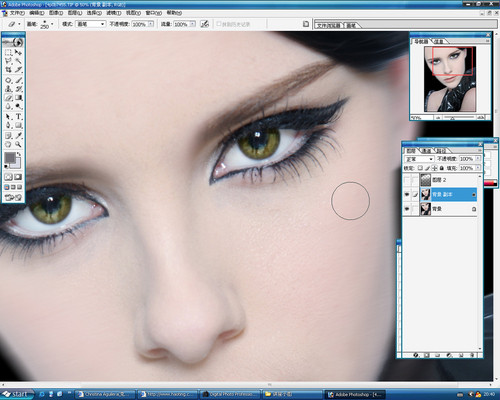
Task: Expand the layer opacity slider arrow
Action: [x=478, y=159]
